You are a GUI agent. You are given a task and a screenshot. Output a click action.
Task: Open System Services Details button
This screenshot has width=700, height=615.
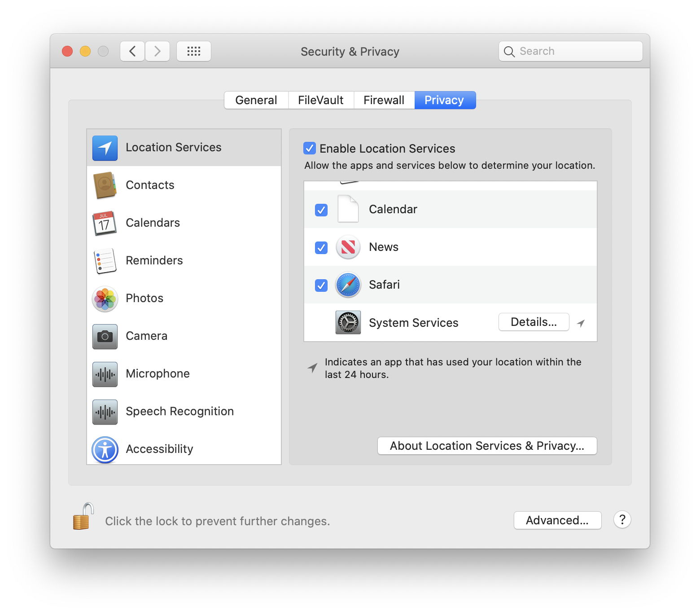534,322
